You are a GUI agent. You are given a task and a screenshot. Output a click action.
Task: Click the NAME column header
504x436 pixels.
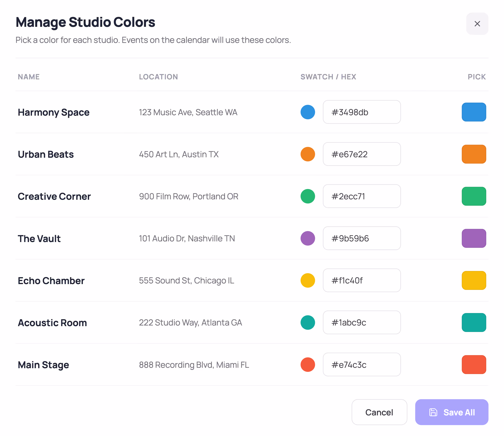click(29, 77)
